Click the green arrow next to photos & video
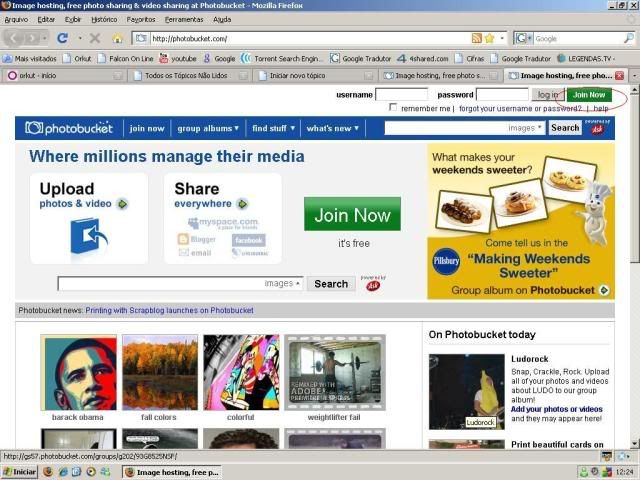 (122, 204)
